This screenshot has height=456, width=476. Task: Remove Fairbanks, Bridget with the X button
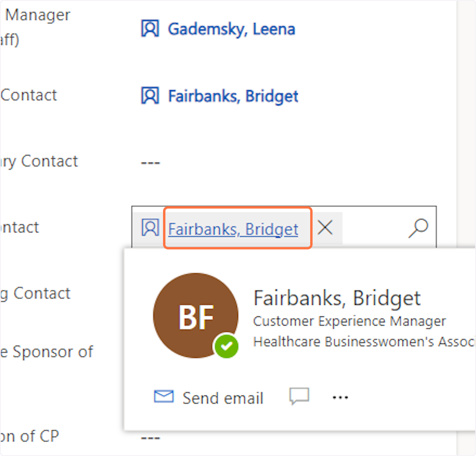click(x=325, y=228)
